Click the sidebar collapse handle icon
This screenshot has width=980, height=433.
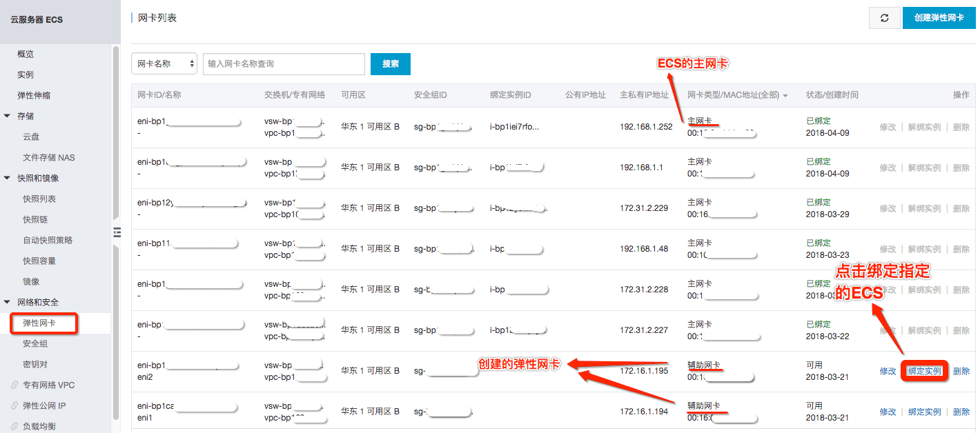pyautogui.click(x=117, y=232)
